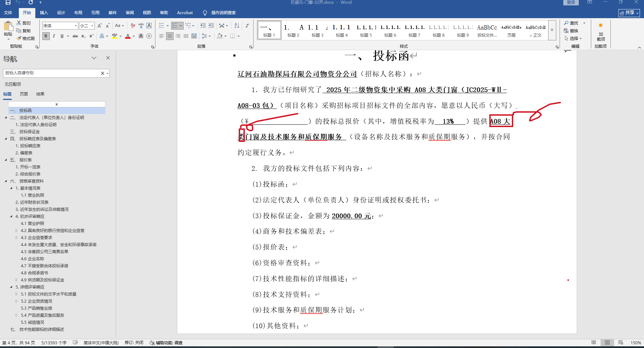Screen dimensions: 644x348
Task: Toggle numbered list formatting
Action: coord(175,26)
